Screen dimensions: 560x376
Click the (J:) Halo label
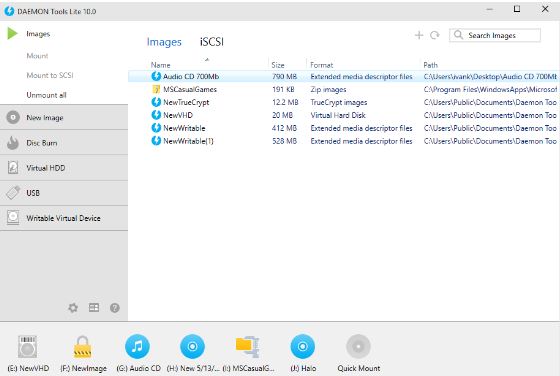click(x=303, y=368)
